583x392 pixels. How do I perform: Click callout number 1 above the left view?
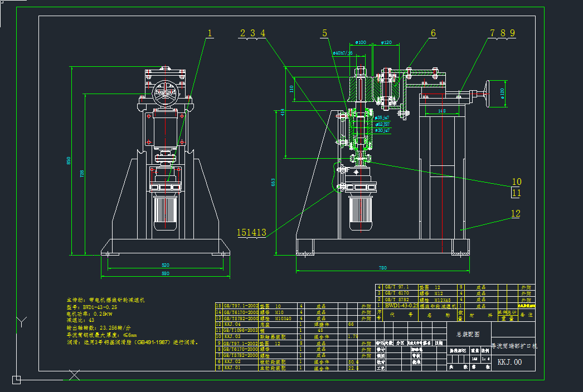[x=210, y=33]
